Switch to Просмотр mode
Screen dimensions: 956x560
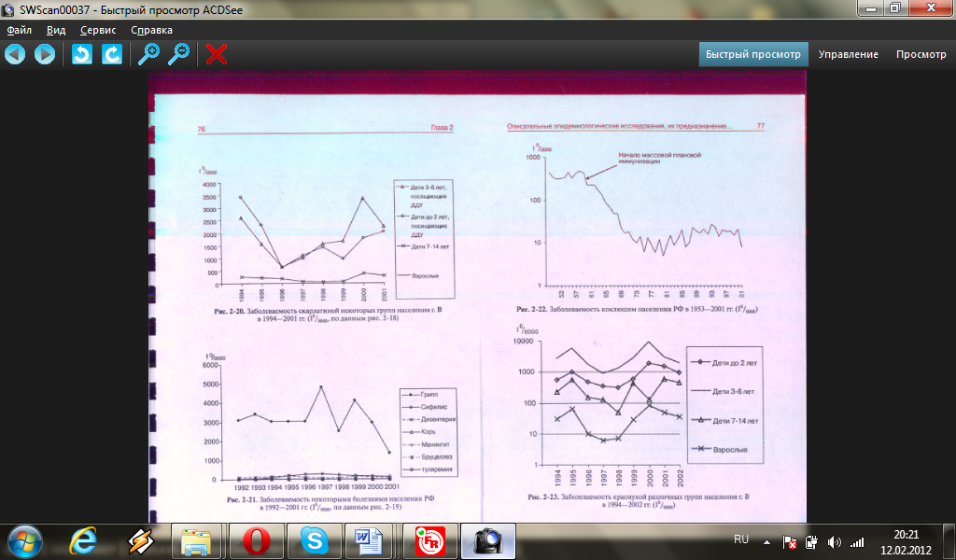click(x=921, y=54)
